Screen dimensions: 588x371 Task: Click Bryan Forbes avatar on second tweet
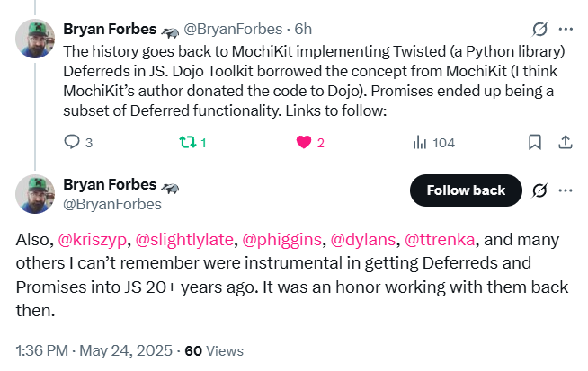[35, 194]
